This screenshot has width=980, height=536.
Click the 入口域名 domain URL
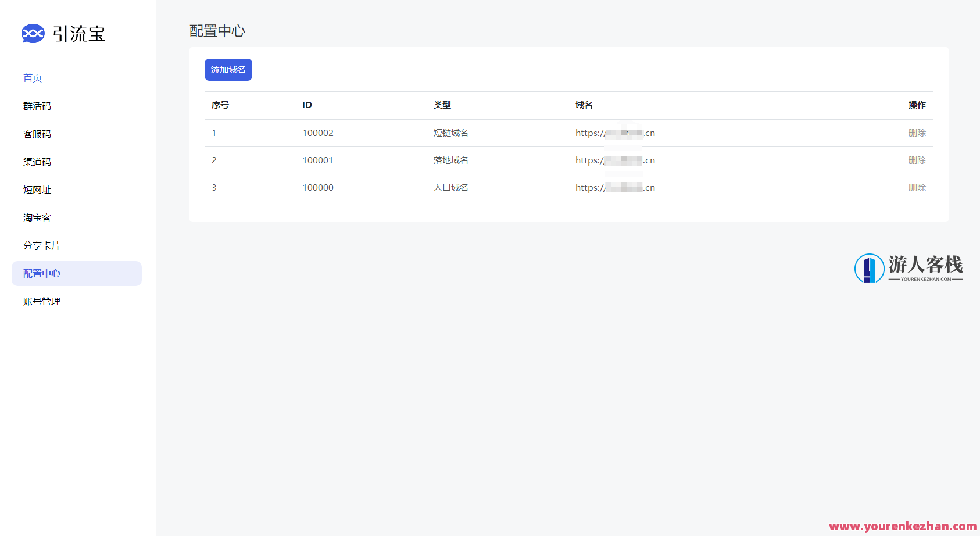(615, 188)
